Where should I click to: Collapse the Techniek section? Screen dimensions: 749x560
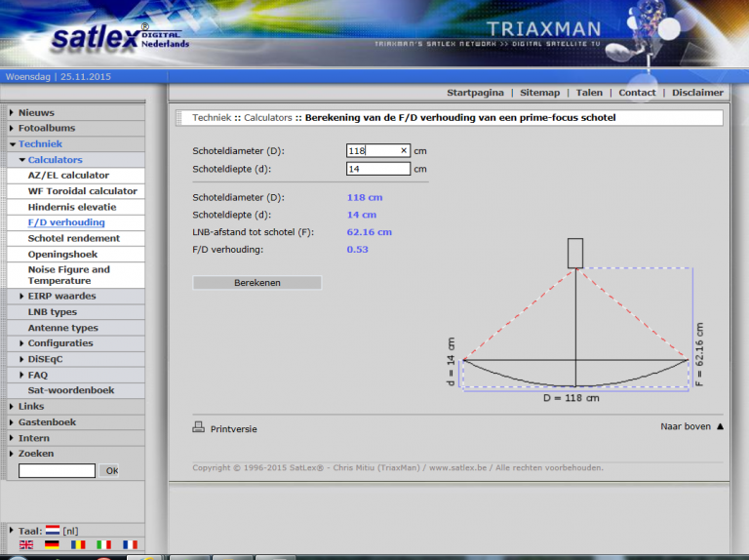click(x=40, y=143)
